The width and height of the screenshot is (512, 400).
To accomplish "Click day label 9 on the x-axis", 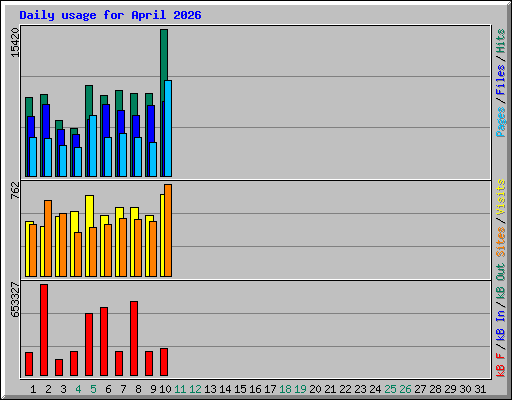I will click(153, 389).
